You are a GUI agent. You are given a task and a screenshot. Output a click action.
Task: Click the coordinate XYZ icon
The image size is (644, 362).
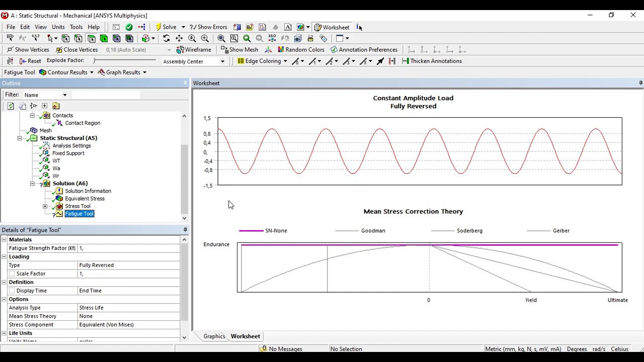pos(36,38)
